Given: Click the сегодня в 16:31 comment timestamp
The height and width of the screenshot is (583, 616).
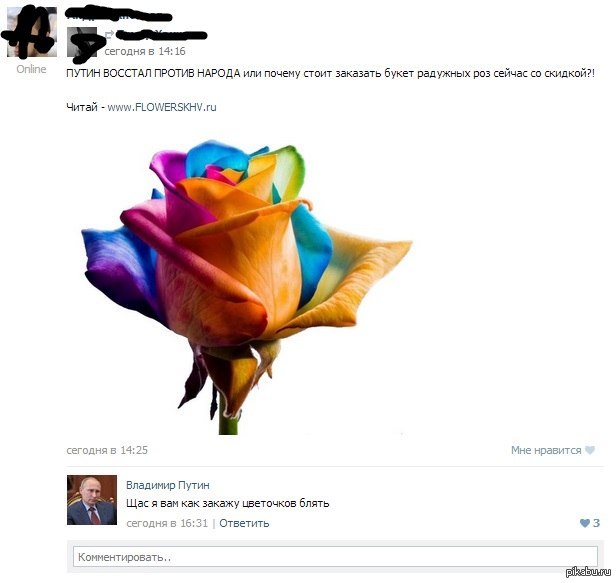Looking at the screenshot, I should tap(167, 523).
